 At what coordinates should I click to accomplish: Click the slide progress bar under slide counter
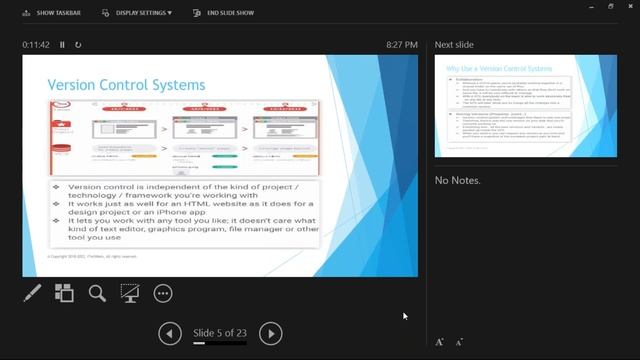click(x=220, y=343)
